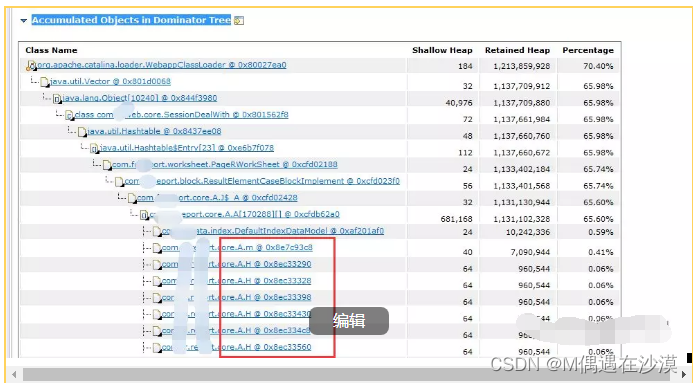Click the ResultElementCaseBlockImplement object icon

tap(119, 182)
